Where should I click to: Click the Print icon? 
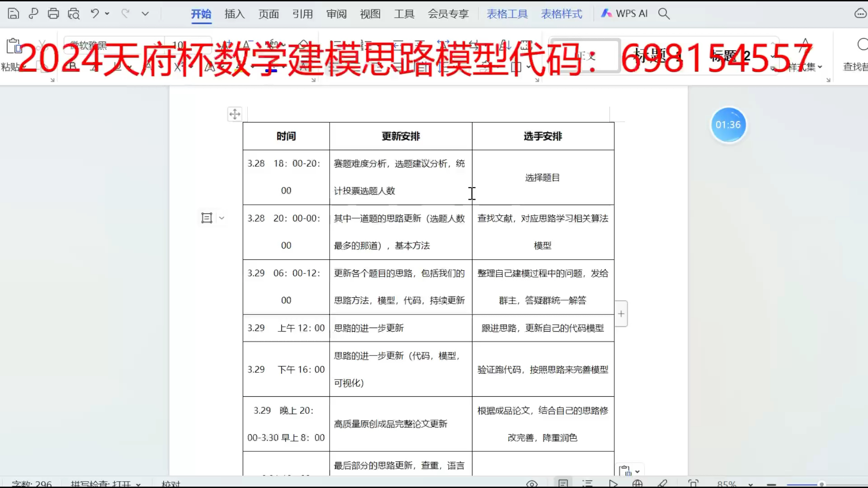pos(53,14)
